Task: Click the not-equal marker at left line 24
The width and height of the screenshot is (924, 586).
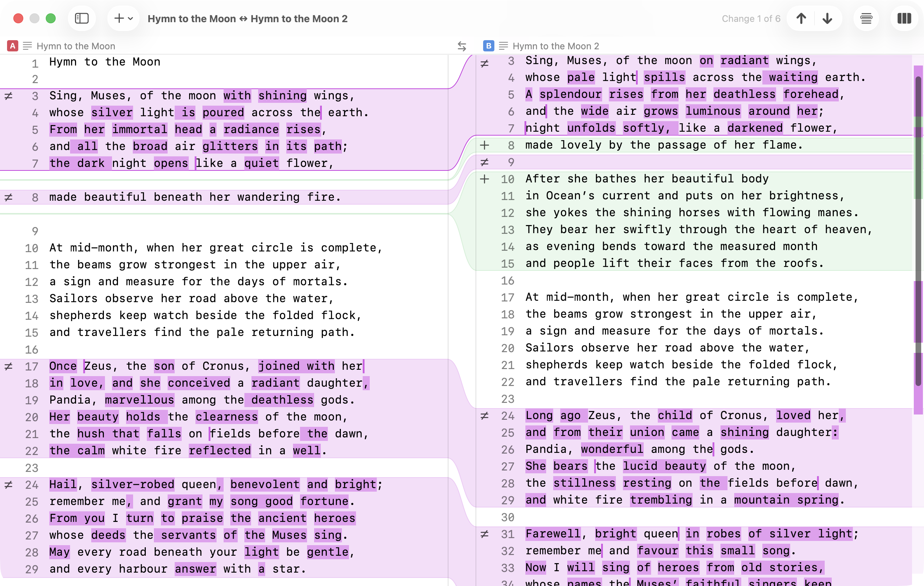Action: click(x=8, y=485)
